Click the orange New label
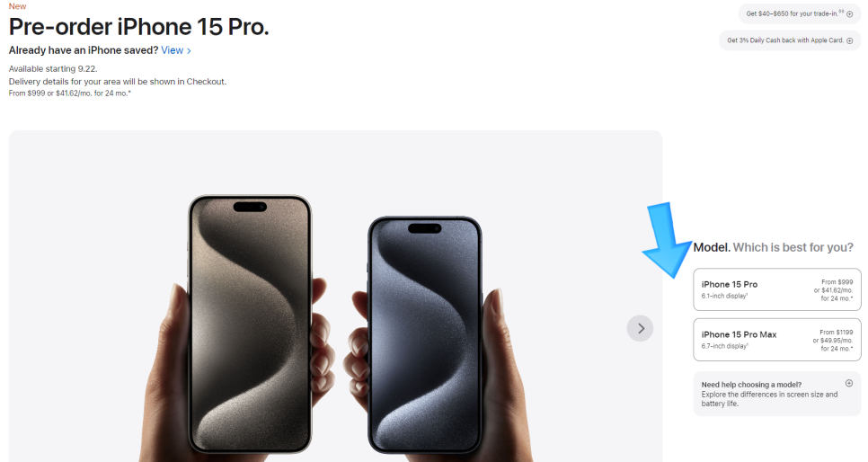Screen dimensions: 868x462 18,6
